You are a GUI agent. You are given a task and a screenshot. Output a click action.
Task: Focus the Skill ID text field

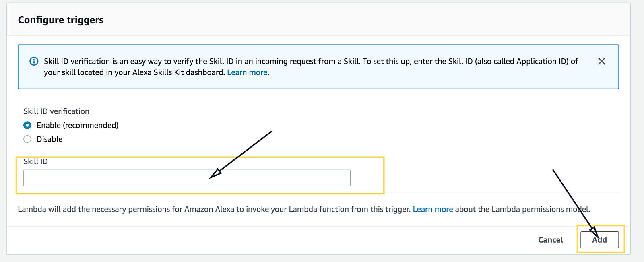click(x=187, y=178)
